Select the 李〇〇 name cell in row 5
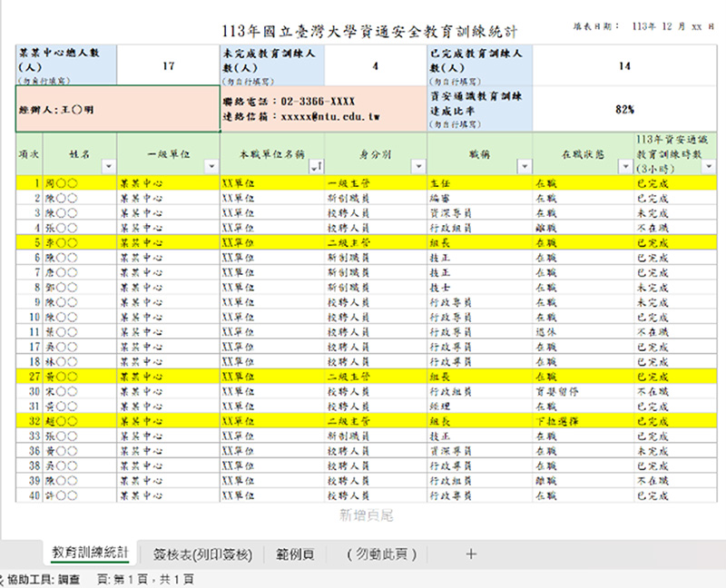The image size is (726, 588). click(x=80, y=242)
